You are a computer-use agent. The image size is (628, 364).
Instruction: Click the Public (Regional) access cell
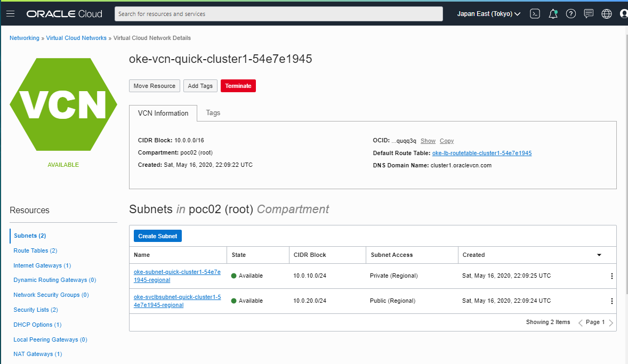[392, 301]
